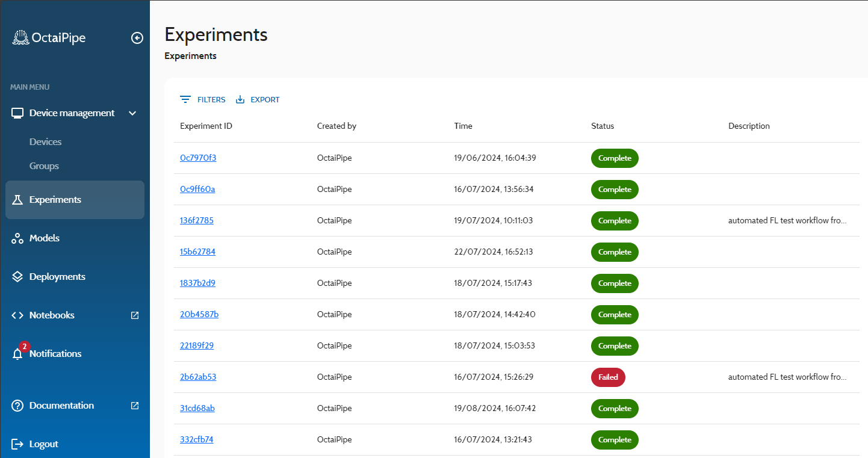Click the OctaiPipe logo

49,38
